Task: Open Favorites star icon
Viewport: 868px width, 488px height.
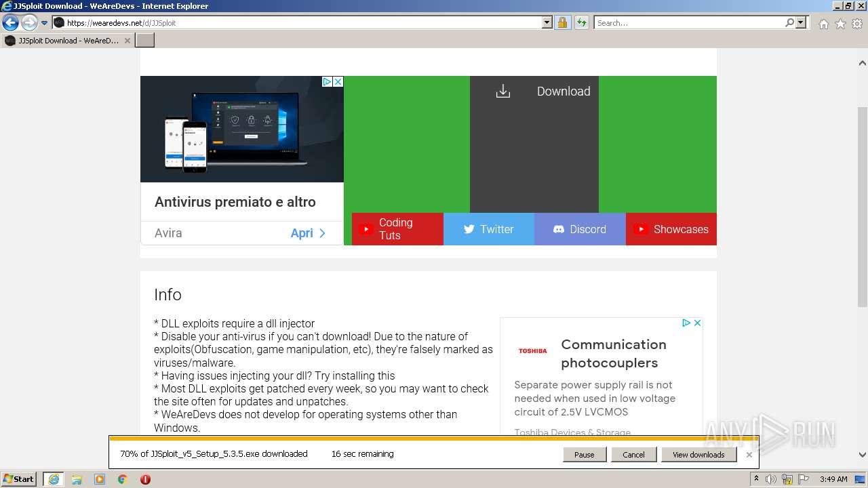Action: click(840, 24)
